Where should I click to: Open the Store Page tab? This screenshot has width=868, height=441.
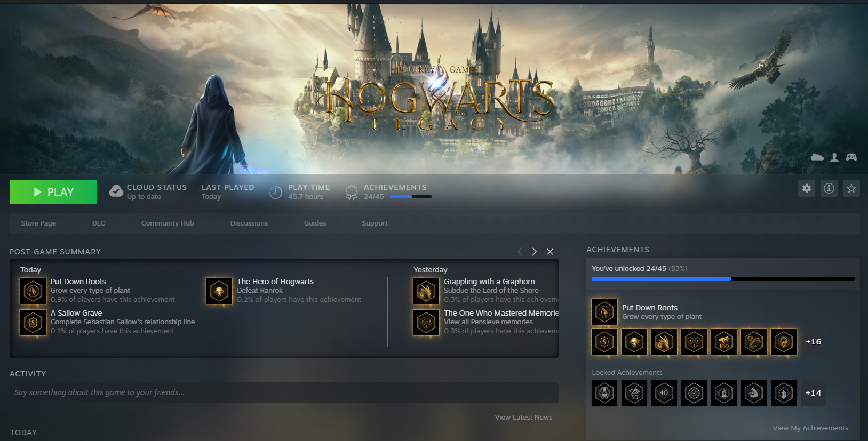(38, 223)
